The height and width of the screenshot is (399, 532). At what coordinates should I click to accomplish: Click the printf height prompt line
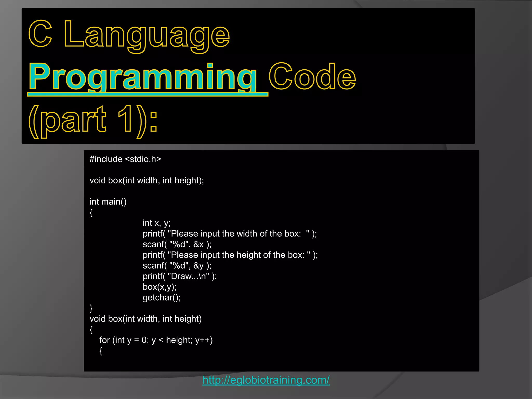tap(230, 255)
